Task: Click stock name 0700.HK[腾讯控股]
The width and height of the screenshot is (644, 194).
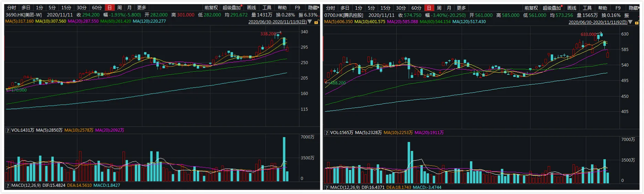Action: (x=344, y=15)
